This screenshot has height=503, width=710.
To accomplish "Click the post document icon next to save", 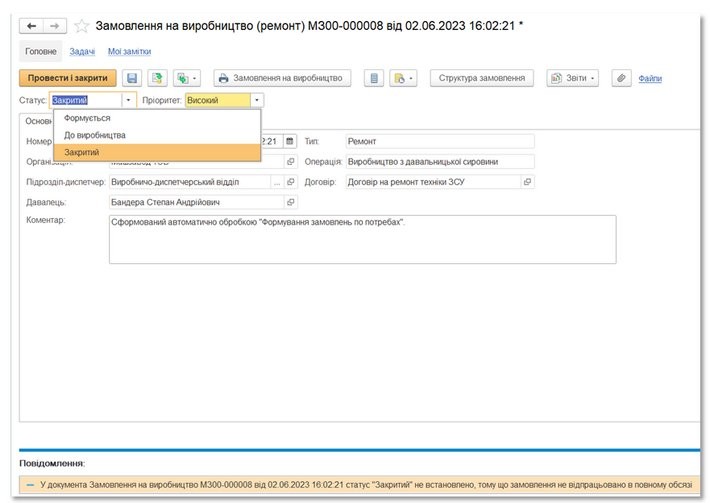I will point(157,77).
